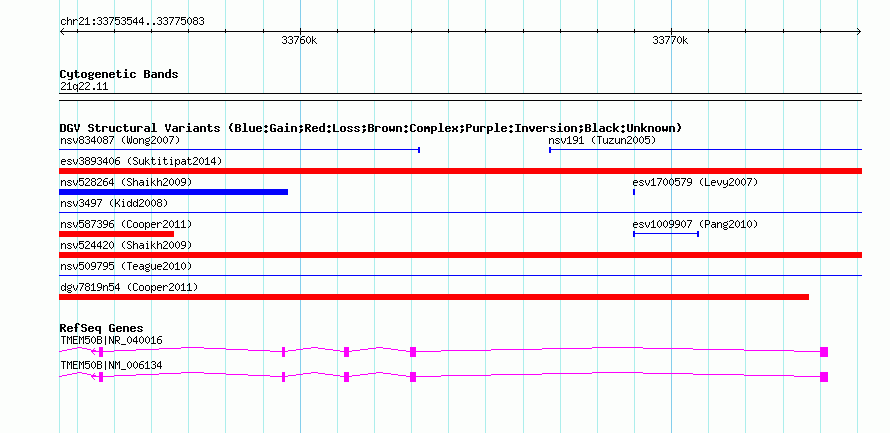The width and height of the screenshot is (890, 433).
Task: Click the Cytogenetic Bands track heading
Action: click(x=119, y=74)
